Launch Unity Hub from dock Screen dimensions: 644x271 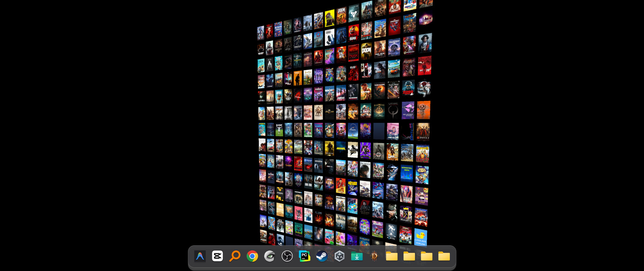339,257
